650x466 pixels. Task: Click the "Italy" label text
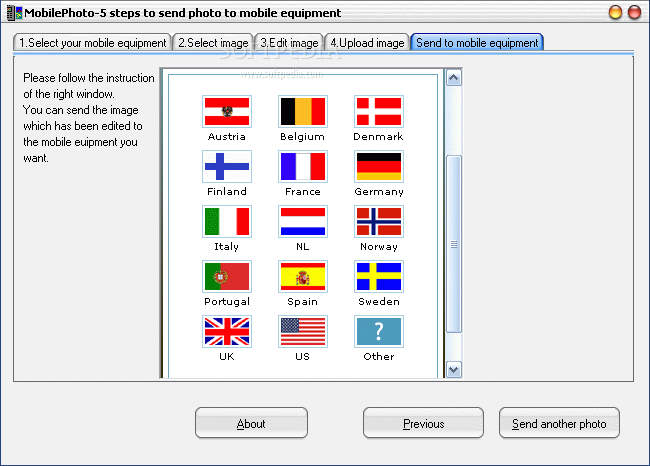(226, 247)
